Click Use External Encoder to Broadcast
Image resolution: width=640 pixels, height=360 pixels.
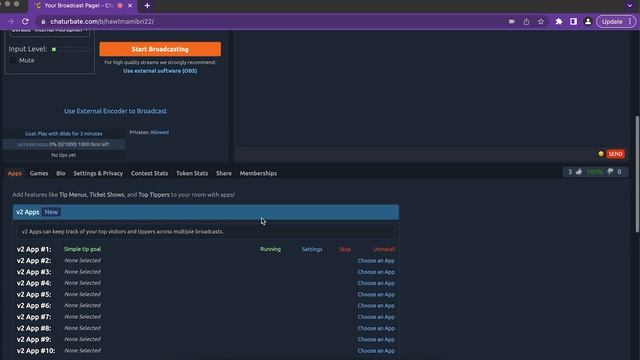point(115,111)
